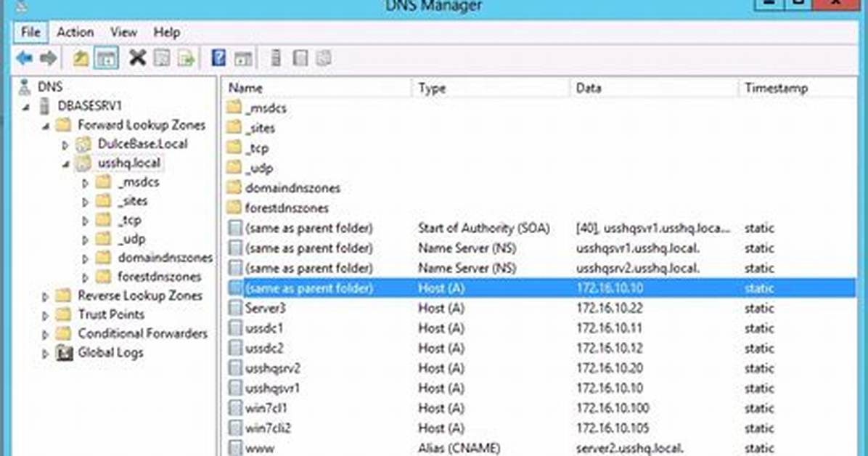Screen dimensions: 868x456
Task: Expand _msdcs folder in tree
Action: pos(85,183)
